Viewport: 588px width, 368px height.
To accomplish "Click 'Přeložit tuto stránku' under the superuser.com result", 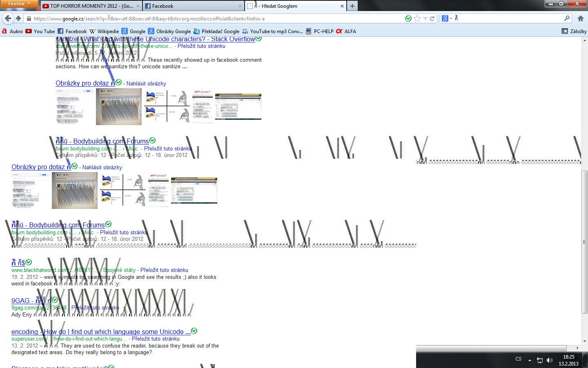I will pos(156,339).
